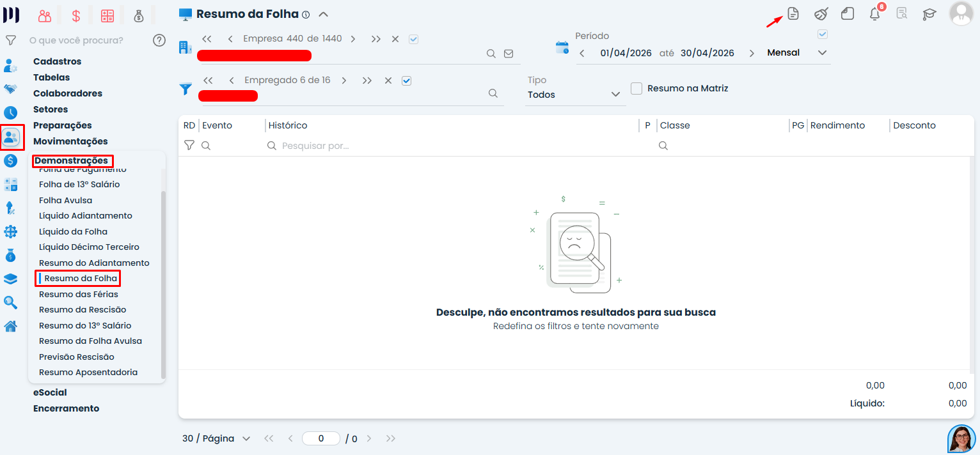Click the Demonstrações submenu scrollbar
980x455 pixels.
[163, 284]
